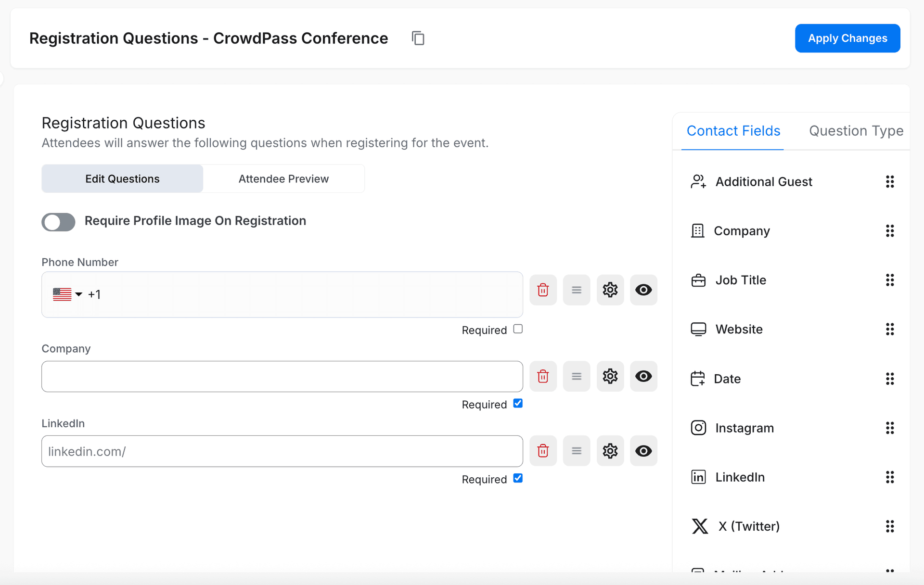
Task: Click the reorder icon beside LinkedIn question
Action: coord(576,451)
